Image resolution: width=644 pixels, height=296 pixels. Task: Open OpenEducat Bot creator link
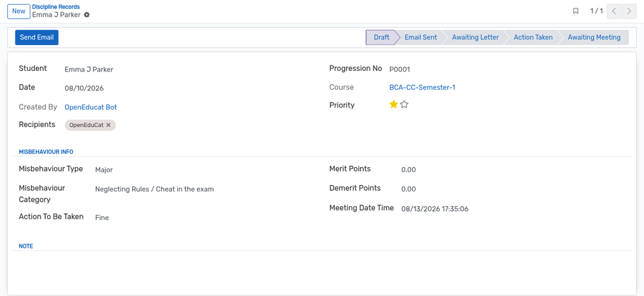pos(91,107)
